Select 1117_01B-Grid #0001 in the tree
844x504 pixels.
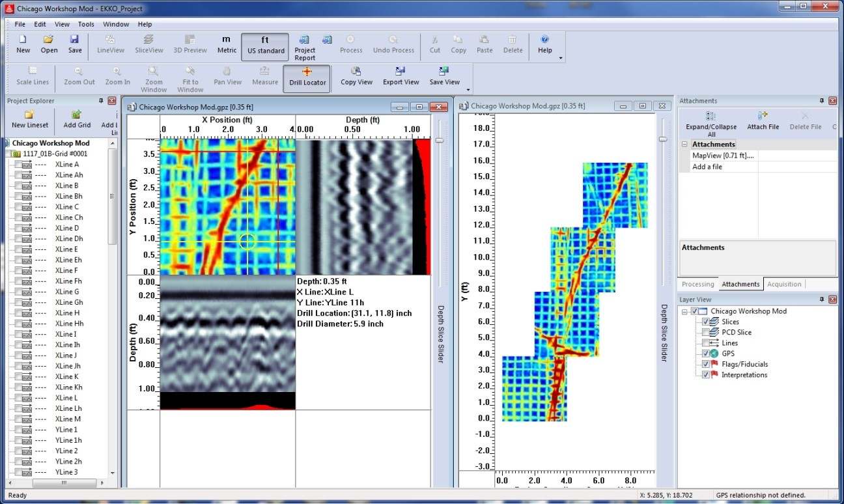(55, 154)
